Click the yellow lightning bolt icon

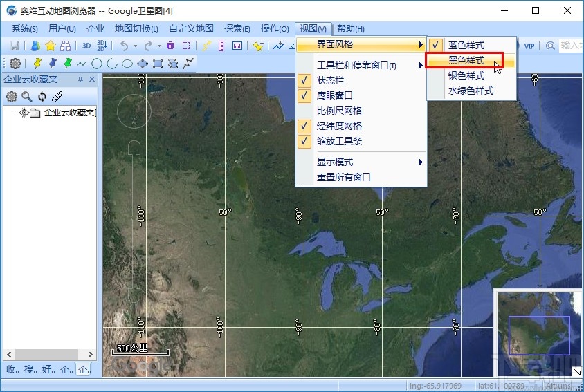click(x=206, y=46)
